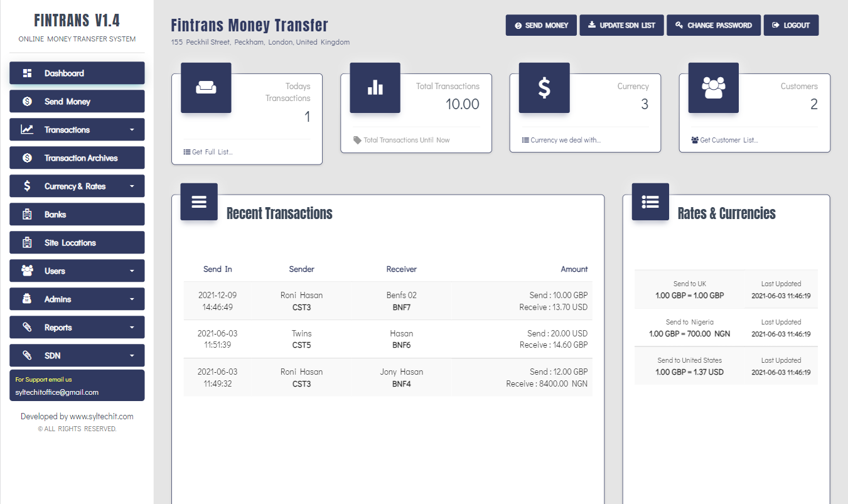
Task: Click the Dashboard grid icon in sidebar
Action: coord(27,73)
